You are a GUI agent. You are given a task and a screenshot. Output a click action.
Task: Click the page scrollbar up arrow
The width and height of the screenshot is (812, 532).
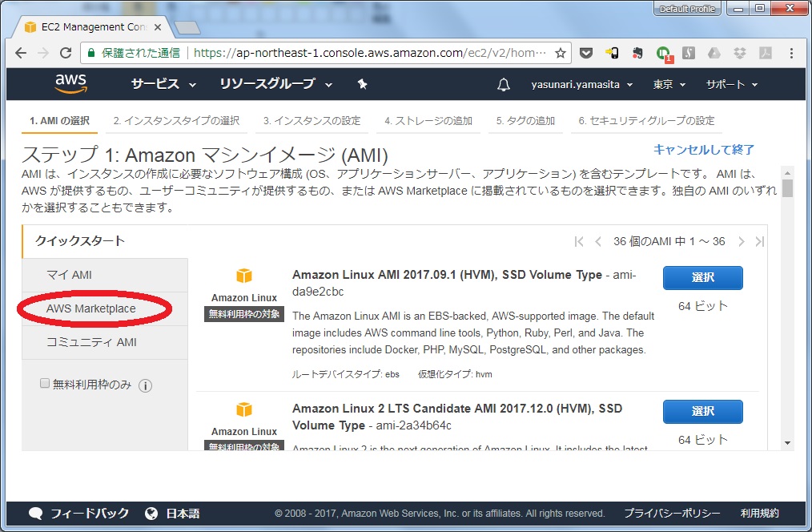788,173
